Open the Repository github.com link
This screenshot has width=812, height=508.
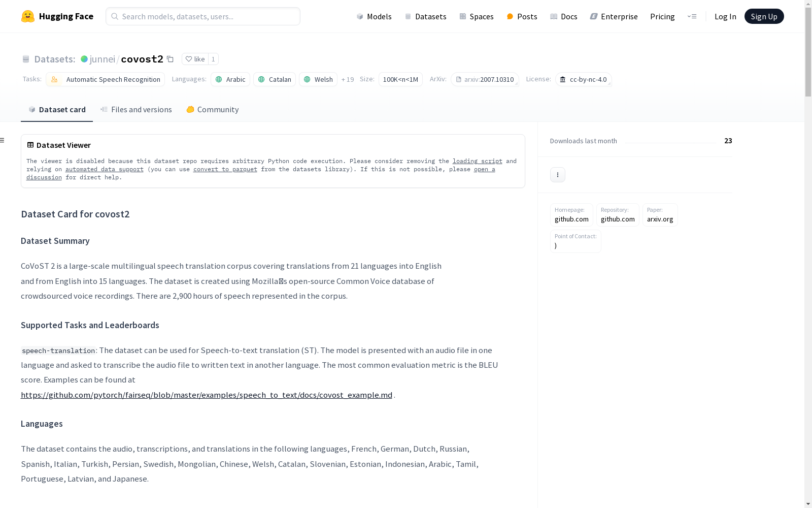tap(618, 215)
